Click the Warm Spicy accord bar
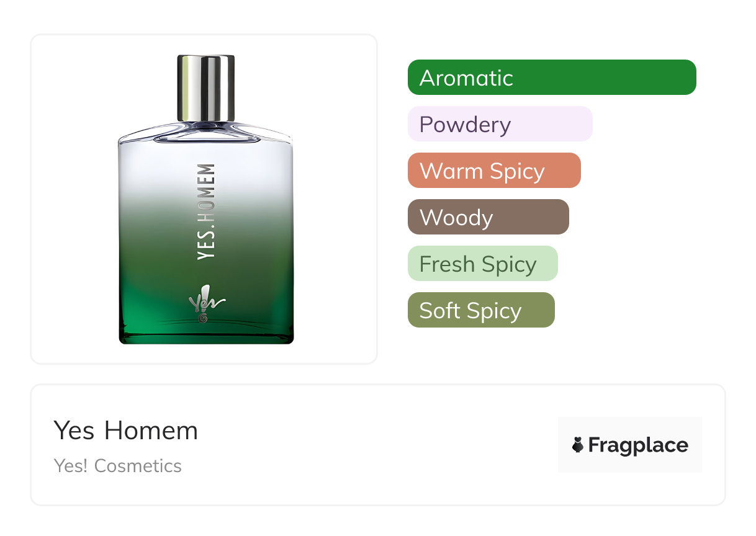 (x=494, y=171)
